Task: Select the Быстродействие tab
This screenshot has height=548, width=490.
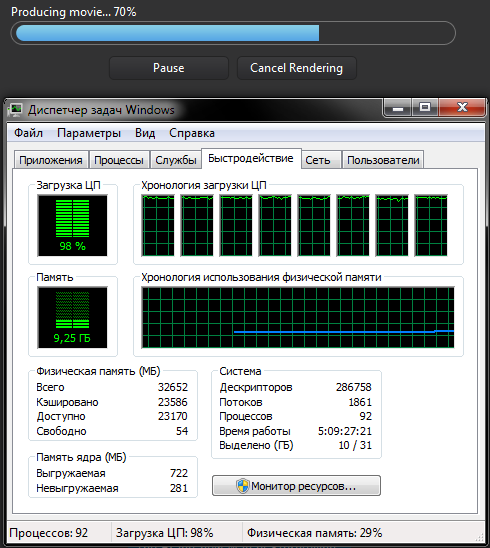Action: click(251, 158)
